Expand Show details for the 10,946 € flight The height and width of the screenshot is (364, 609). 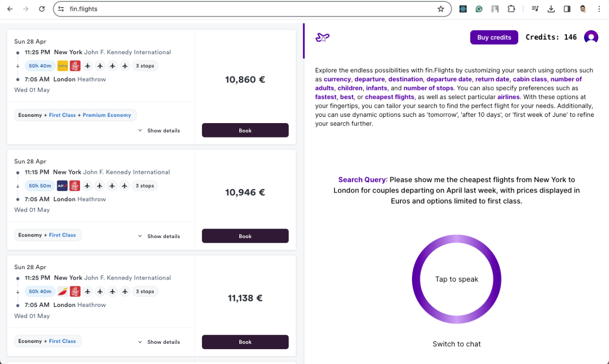pos(159,236)
